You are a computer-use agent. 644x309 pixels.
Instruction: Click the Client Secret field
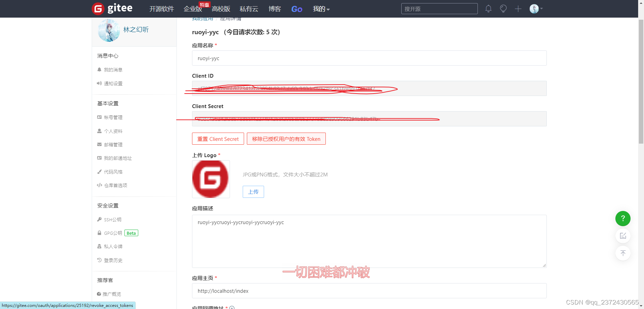pos(369,119)
